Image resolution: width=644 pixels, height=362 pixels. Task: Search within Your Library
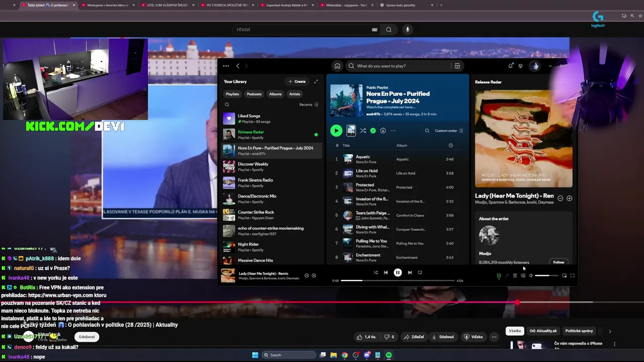(227, 105)
